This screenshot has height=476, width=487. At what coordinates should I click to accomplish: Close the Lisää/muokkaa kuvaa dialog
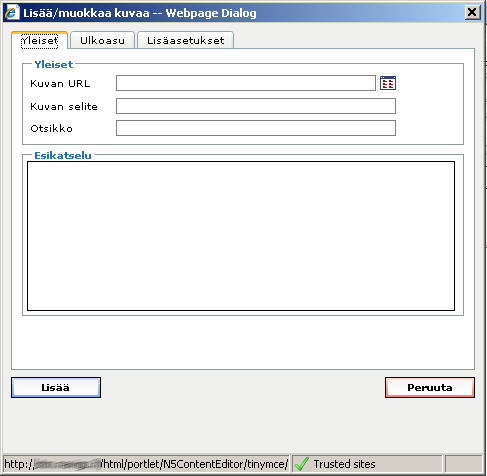tap(472, 13)
